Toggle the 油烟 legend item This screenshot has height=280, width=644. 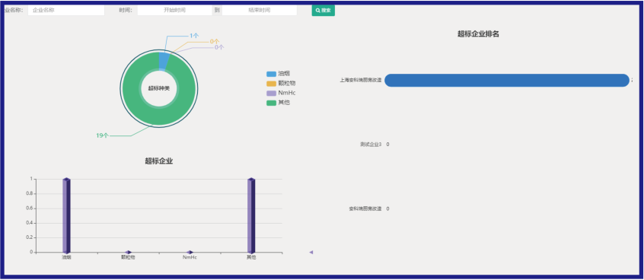279,74
